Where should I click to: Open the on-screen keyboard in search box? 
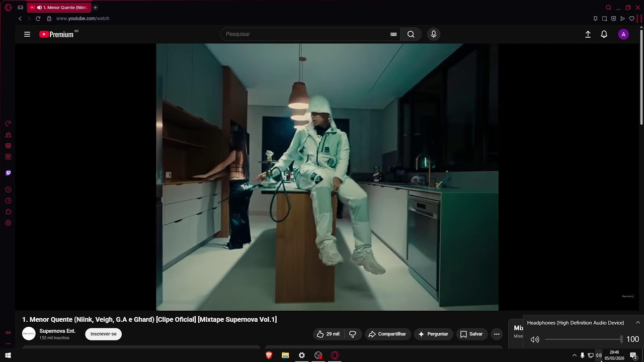click(393, 34)
